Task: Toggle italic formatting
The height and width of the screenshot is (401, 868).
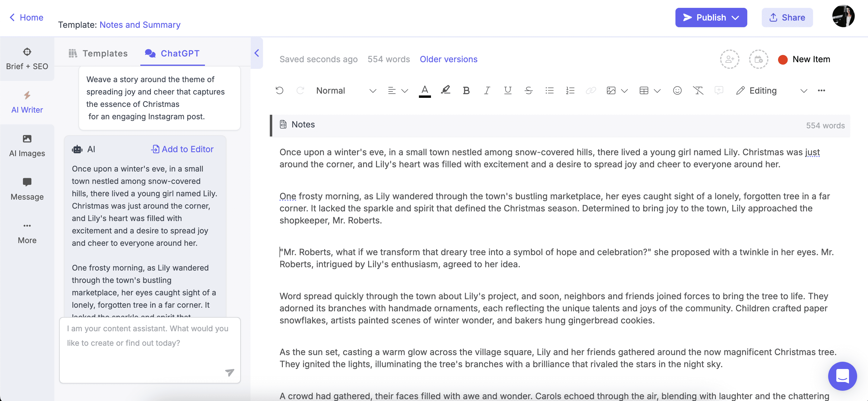Action: [487, 90]
